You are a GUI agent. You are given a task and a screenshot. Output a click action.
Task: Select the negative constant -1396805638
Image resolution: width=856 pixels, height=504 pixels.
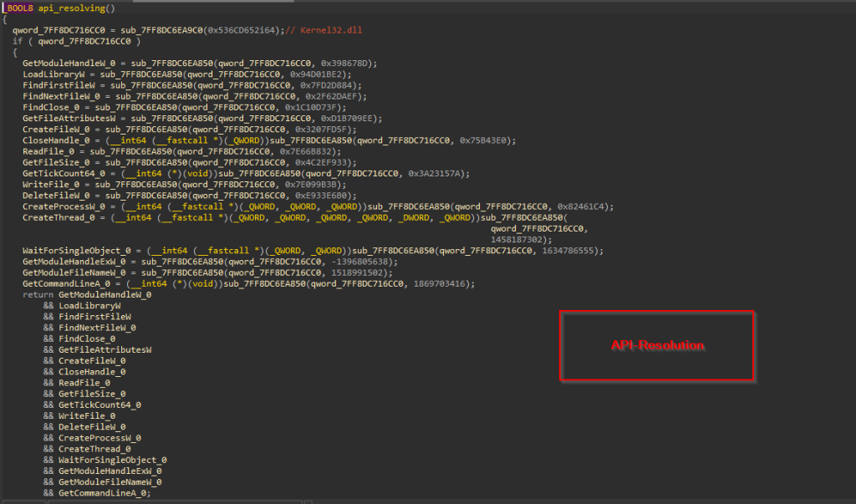(x=361, y=262)
